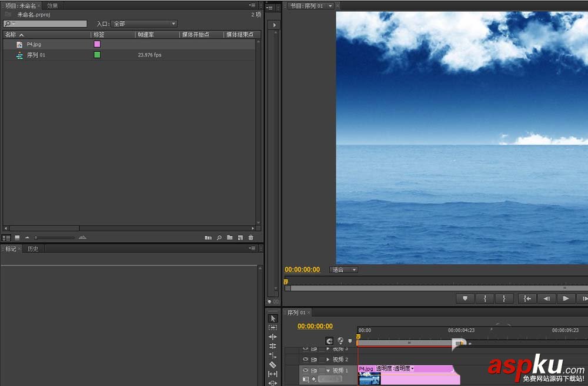Screen dimensions: 588x386
Task: Collapse the 视频 1 track triangle
Action: pyautogui.click(x=328, y=371)
